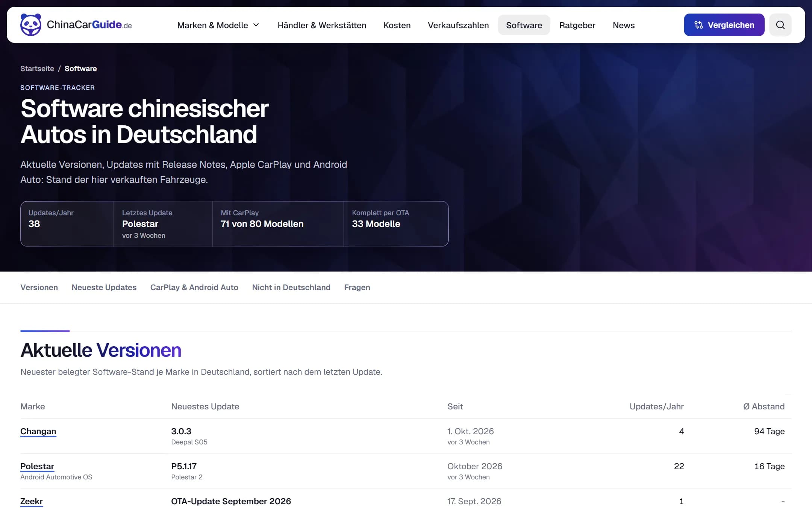Go back to Startseite breadcrumb
Screen dimensions: 812x508
point(37,68)
